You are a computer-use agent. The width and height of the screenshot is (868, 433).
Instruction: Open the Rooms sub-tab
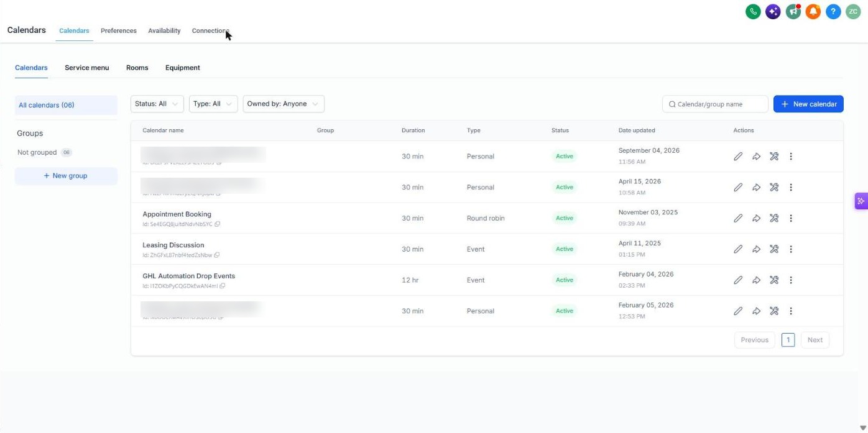coord(137,68)
